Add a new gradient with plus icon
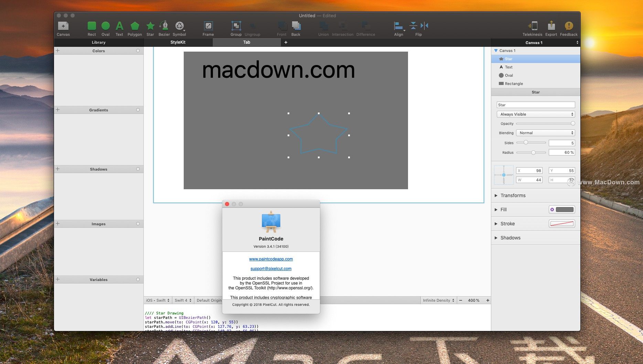Viewport: 643px width, 364px height. tap(58, 110)
